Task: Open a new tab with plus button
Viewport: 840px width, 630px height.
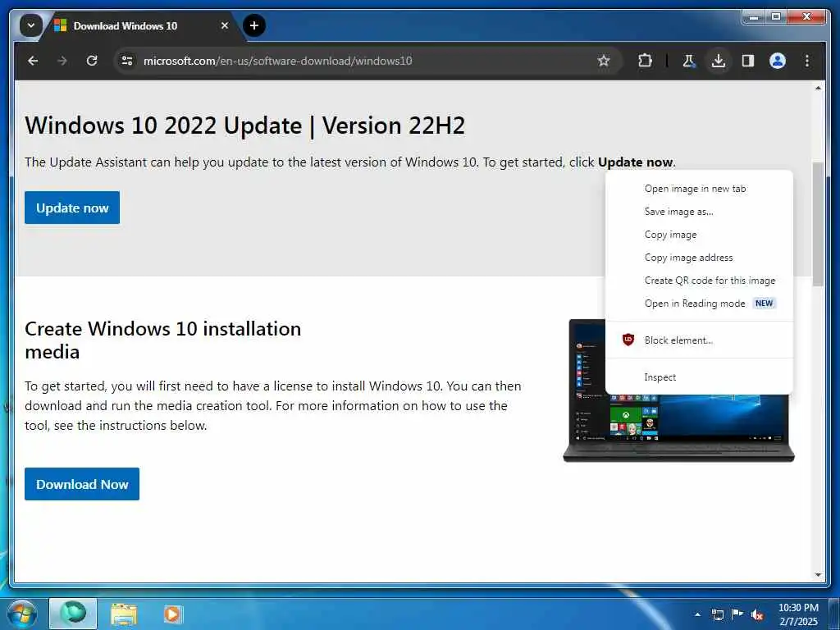Action: click(x=254, y=25)
